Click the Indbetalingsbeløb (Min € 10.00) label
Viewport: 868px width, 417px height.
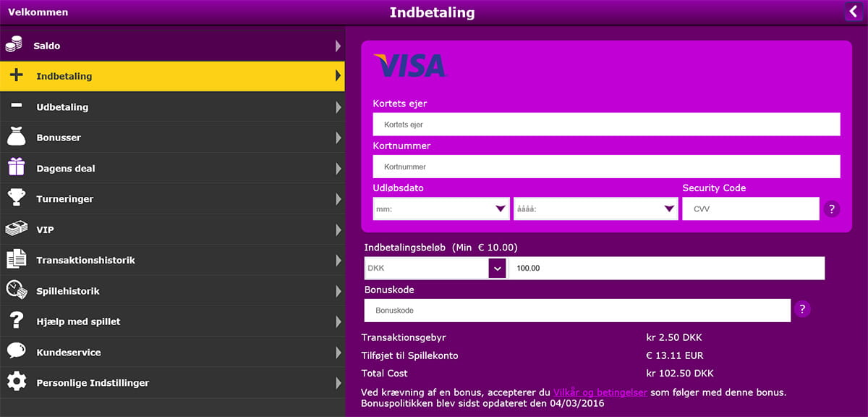pyautogui.click(x=441, y=248)
